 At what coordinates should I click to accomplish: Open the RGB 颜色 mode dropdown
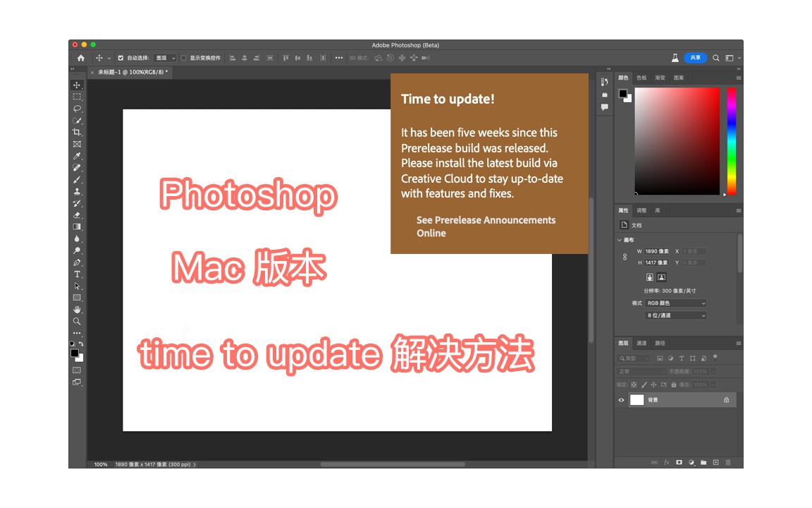click(x=675, y=303)
